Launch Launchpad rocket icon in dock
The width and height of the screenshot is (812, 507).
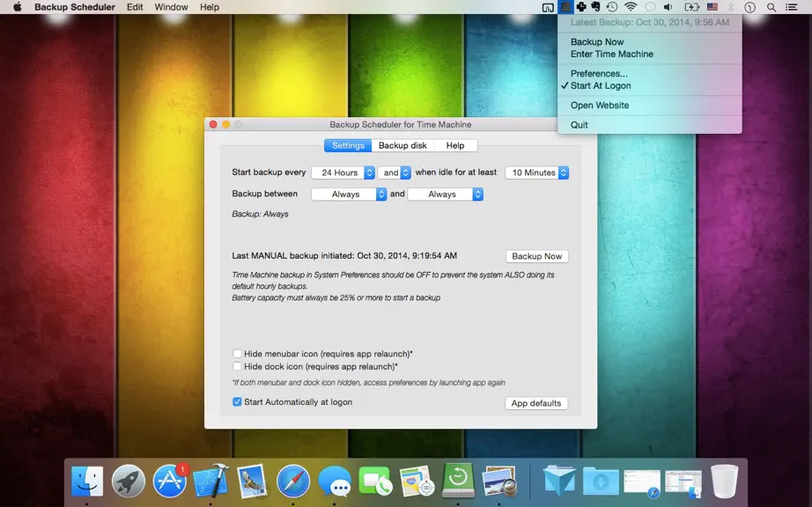click(x=128, y=481)
